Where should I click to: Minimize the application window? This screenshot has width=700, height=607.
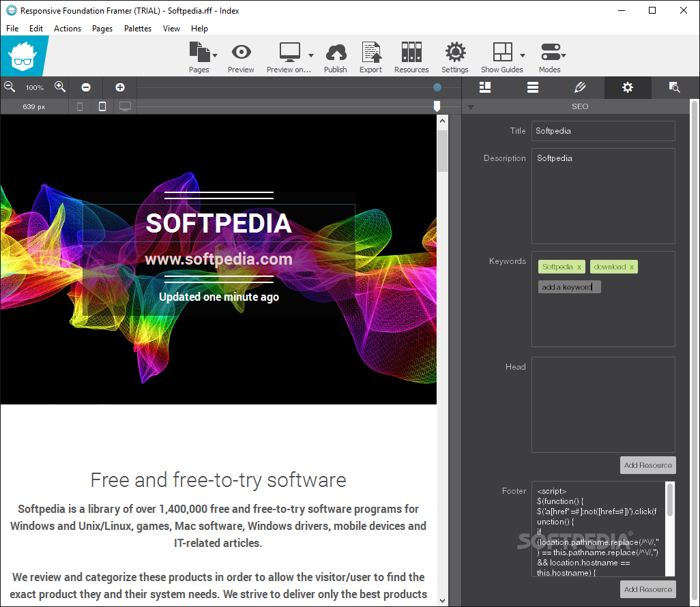point(622,10)
